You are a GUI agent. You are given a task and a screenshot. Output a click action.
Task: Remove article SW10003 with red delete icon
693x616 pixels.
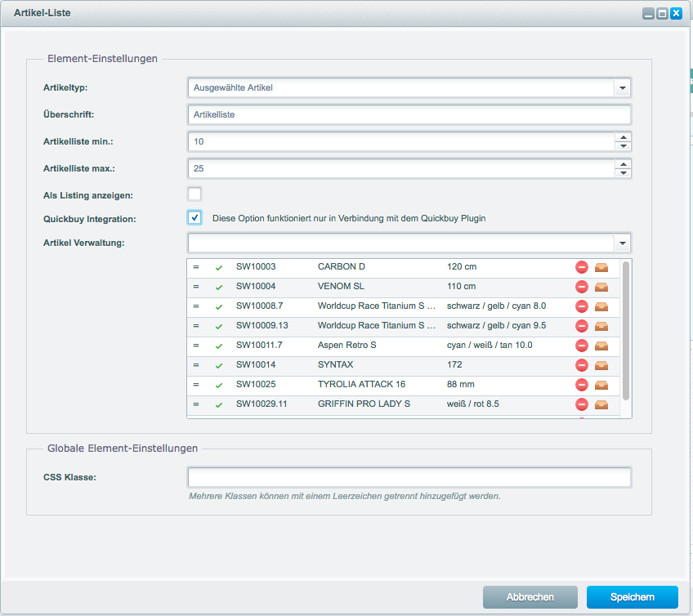tap(582, 267)
